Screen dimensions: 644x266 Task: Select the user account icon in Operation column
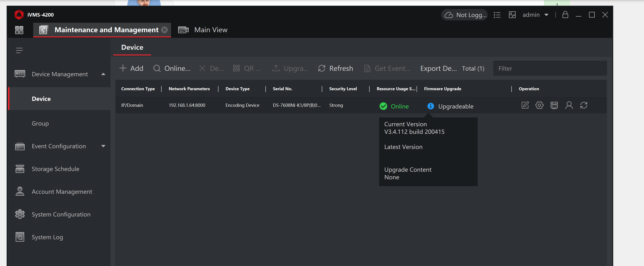coord(569,105)
